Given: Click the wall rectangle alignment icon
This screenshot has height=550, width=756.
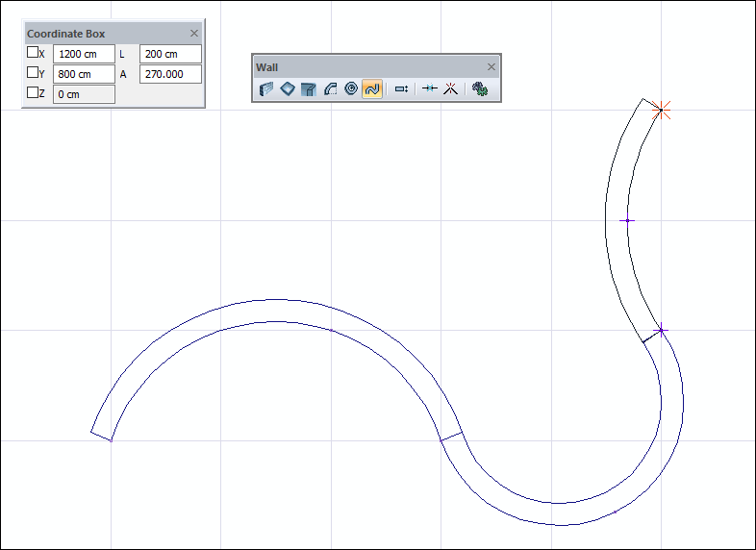Looking at the screenshot, I should [x=402, y=89].
